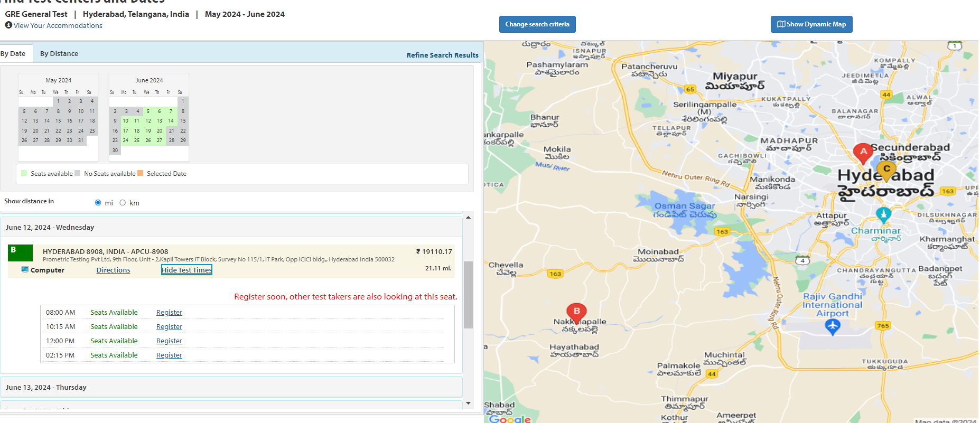Select June 10 in the calendar
This screenshot has width=980, height=423.
click(x=126, y=121)
